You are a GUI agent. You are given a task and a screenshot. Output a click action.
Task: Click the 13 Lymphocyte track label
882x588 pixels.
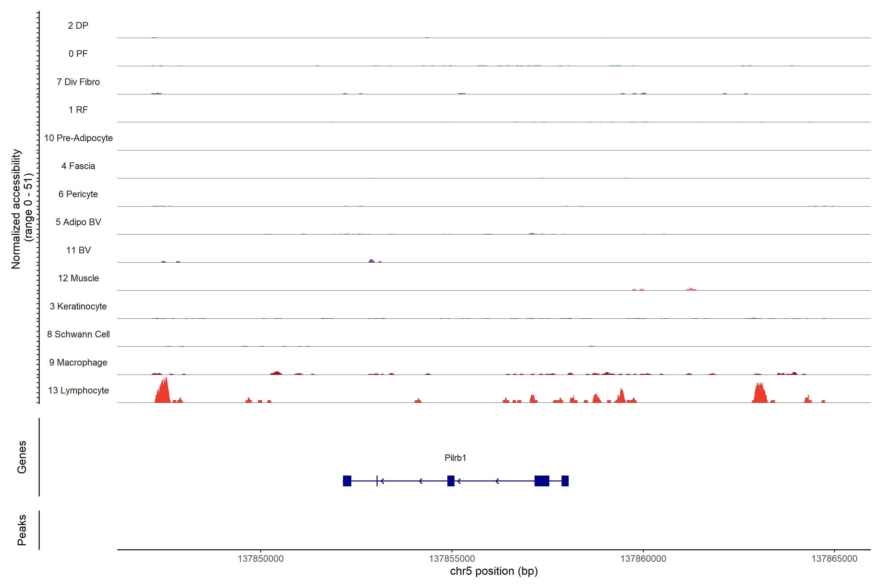78,390
